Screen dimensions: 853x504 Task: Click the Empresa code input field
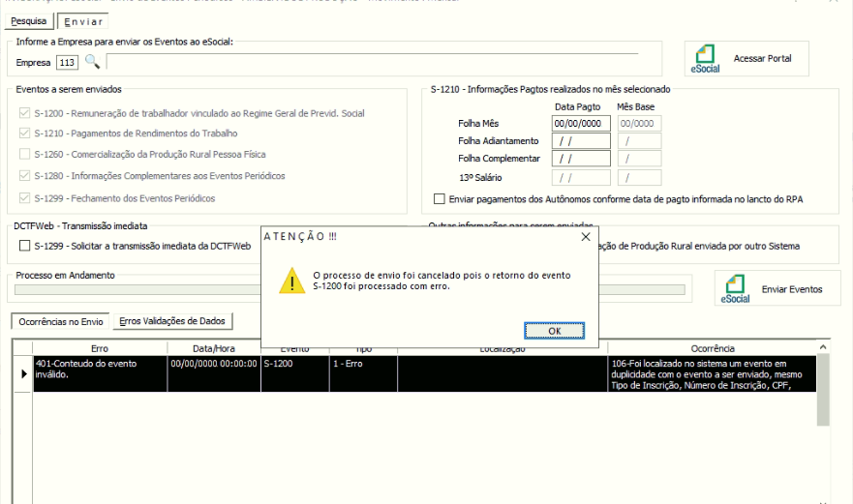[x=67, y=63]
